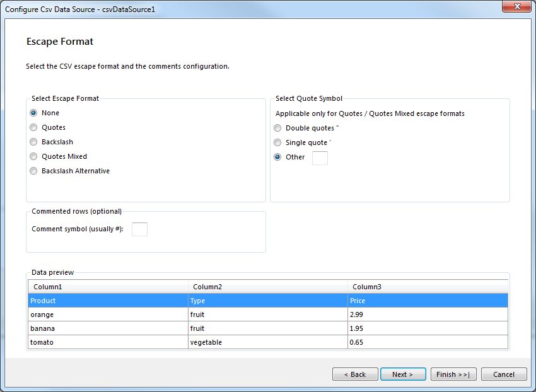Enable the Quotes Mixed escape format
The width and height of the screenshot is (536, 392).
pyautogui.click(x=33, y=156)
